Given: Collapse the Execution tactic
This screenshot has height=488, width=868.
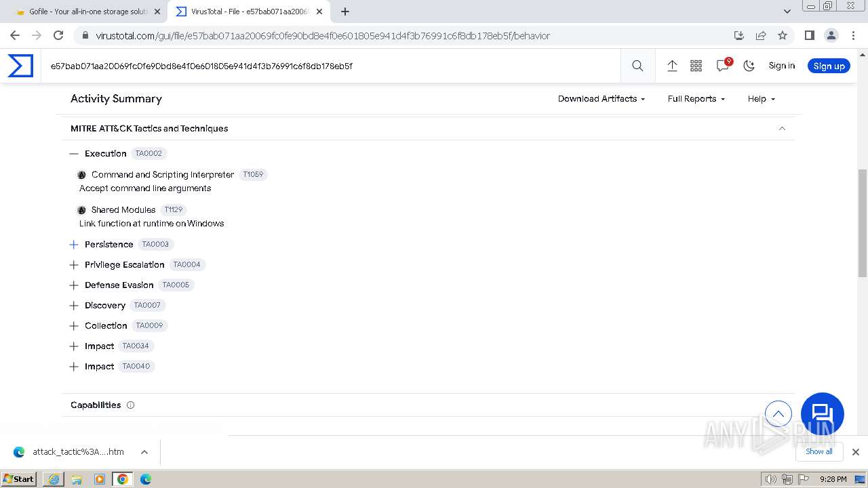Looking at the screenshot, I should [74, 153].
